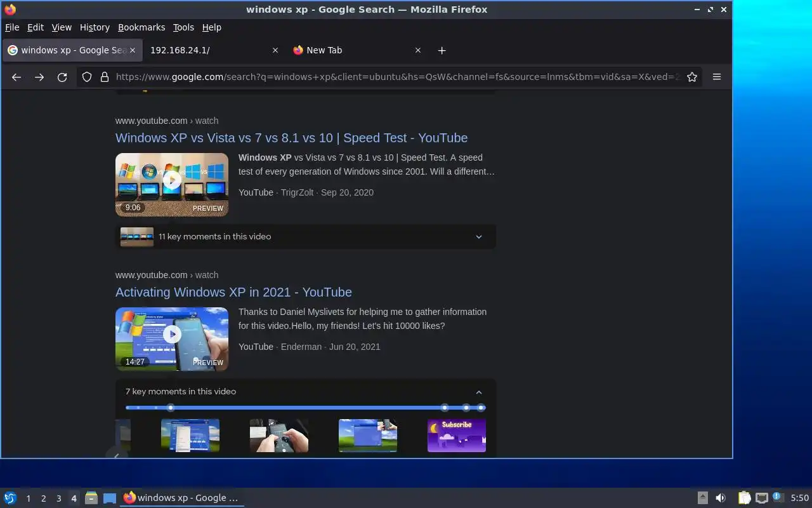
Task: Go forward one page
Action: coord(39,77)
